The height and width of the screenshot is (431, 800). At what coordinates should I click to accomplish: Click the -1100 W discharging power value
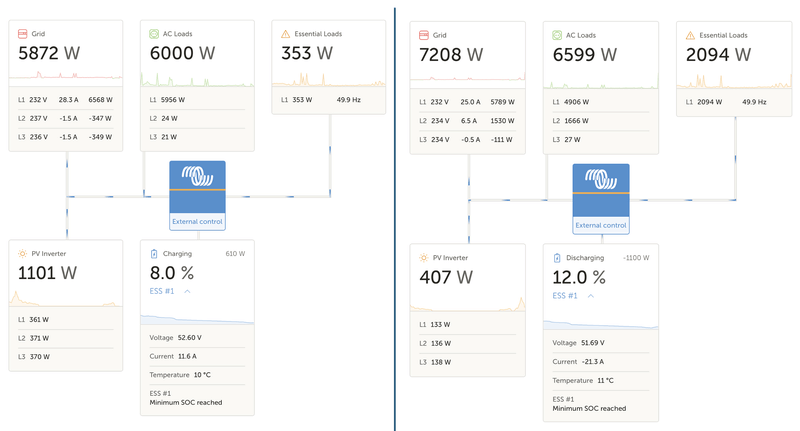(x=636, y=258)
